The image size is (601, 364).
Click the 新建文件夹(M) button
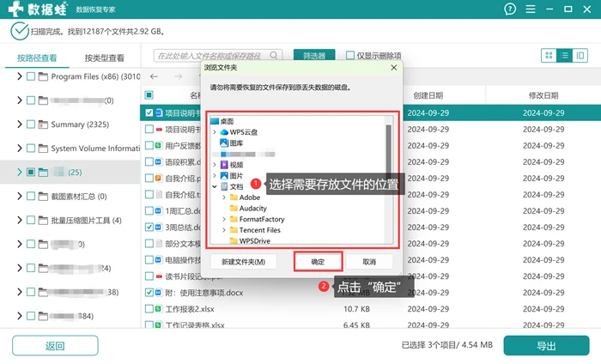pyautogui.click(x=243, y=262)
